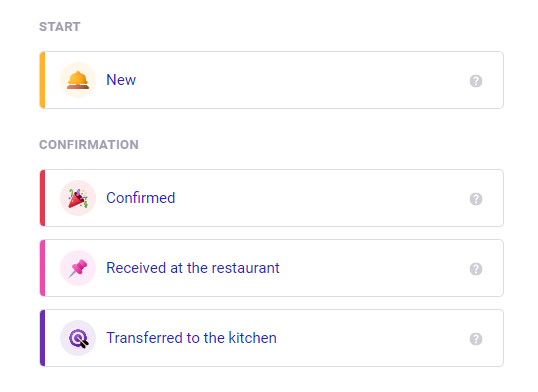Open help for the New status

[x=476, y=81]
